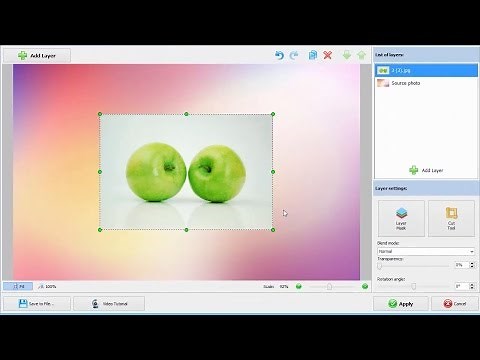Click the undo arrow icon
Screen dimensions: 480x360
(279, 55)
